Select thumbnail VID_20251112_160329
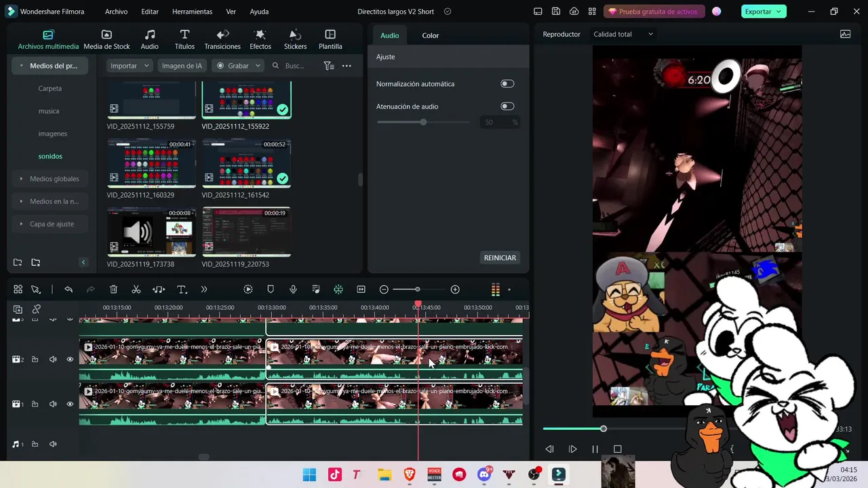Viewport: 868px width, 488px height. [x=151, y=163]
